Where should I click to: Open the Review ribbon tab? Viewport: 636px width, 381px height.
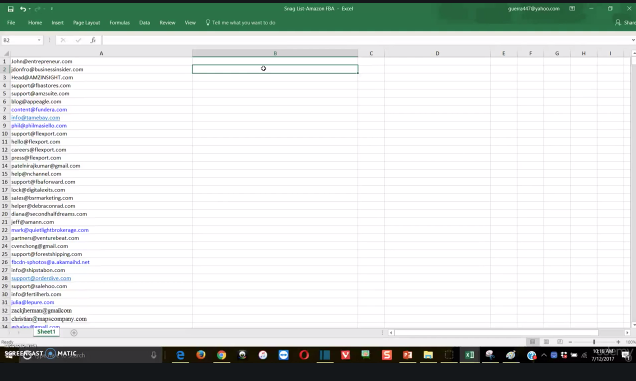[168, 23]
